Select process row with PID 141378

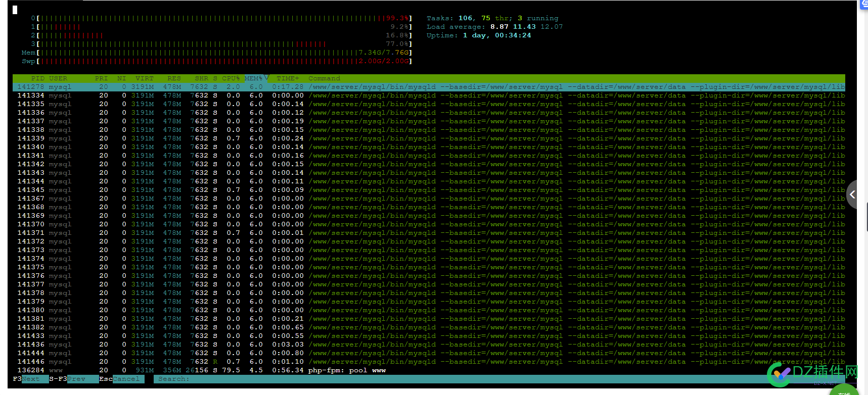coord(429,293)
